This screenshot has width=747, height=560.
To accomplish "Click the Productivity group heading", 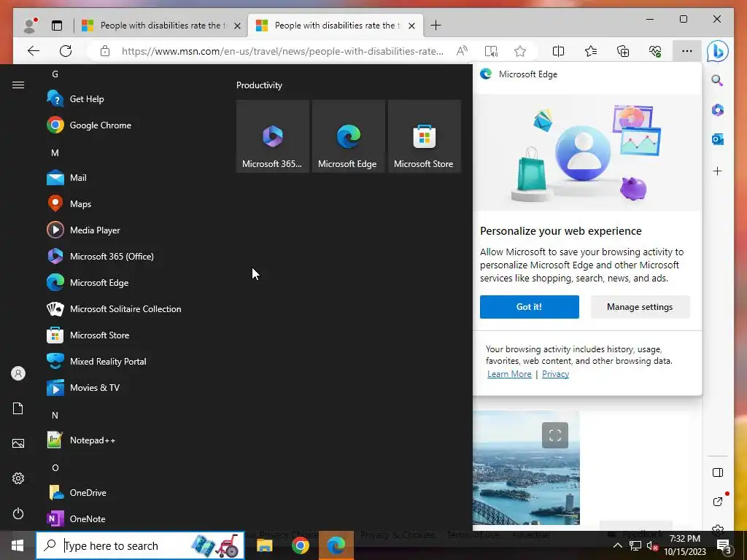I will 259,85.
